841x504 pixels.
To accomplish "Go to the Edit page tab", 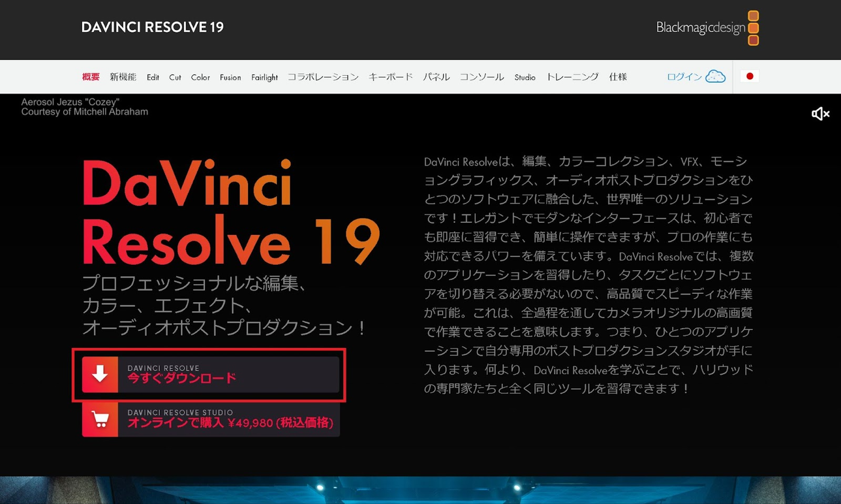I will 153,77.
